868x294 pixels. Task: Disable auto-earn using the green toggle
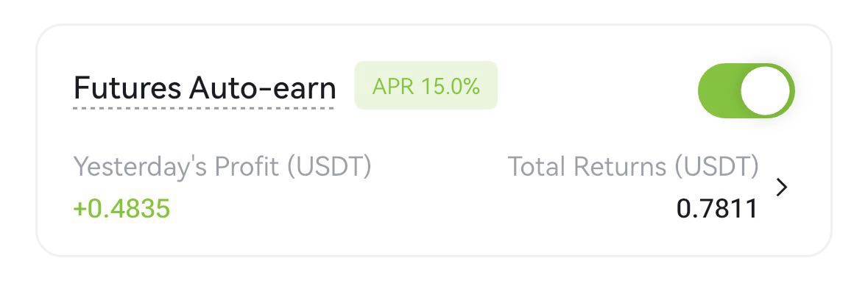click(x=746, y=90)
